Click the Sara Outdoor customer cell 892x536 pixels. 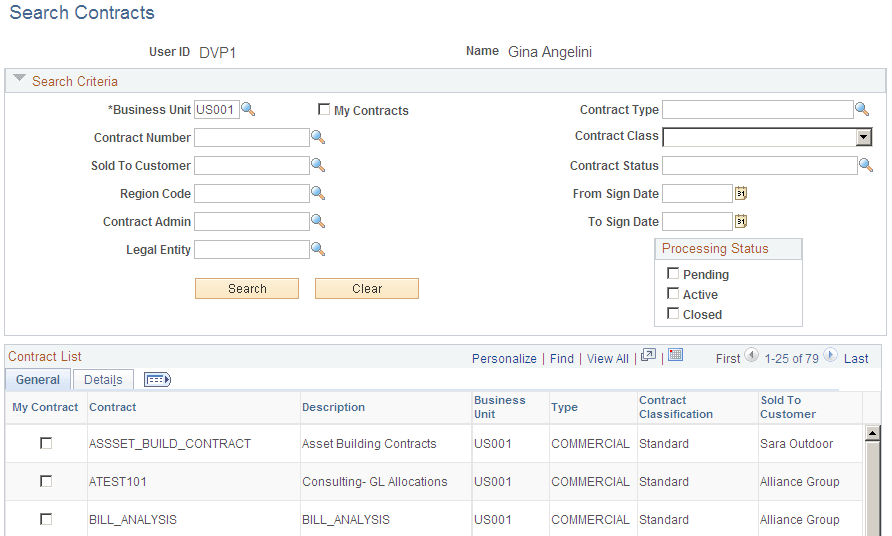[x=796, y=443]
